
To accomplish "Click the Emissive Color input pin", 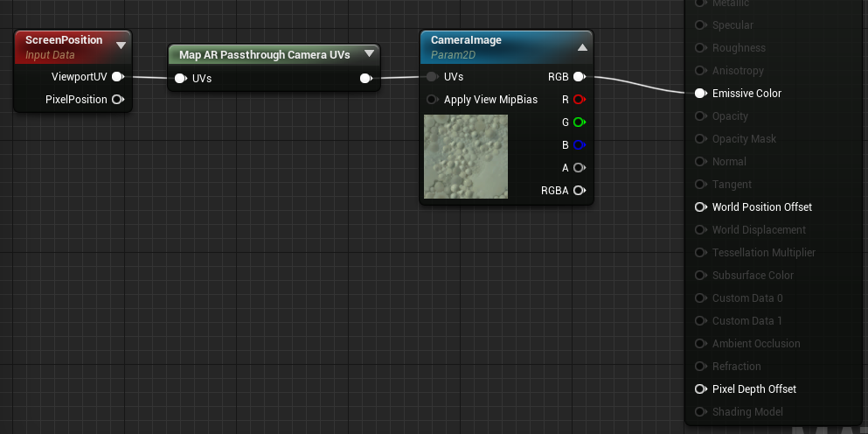I will (x=700, y=93).
